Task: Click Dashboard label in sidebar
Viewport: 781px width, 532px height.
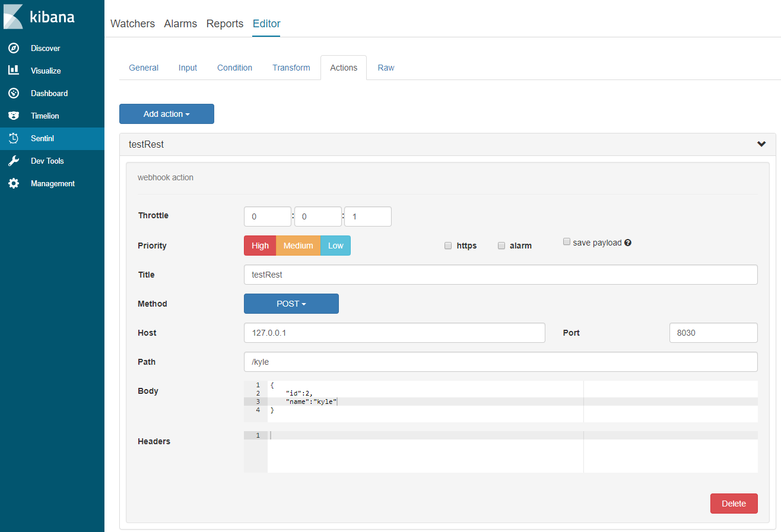Action: [x=49, y=93]
